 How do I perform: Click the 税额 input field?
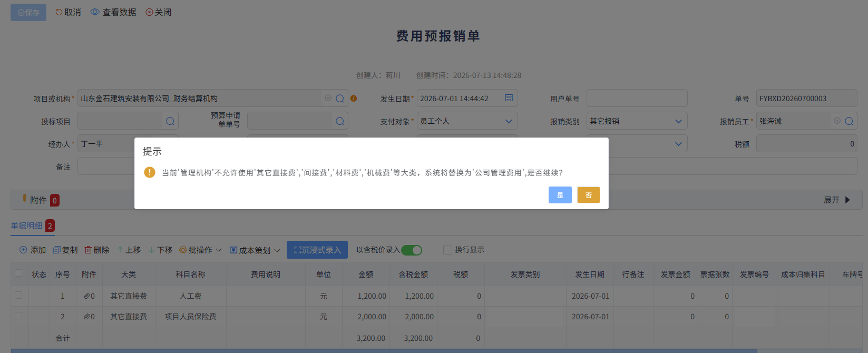click(x=806, y=144)
